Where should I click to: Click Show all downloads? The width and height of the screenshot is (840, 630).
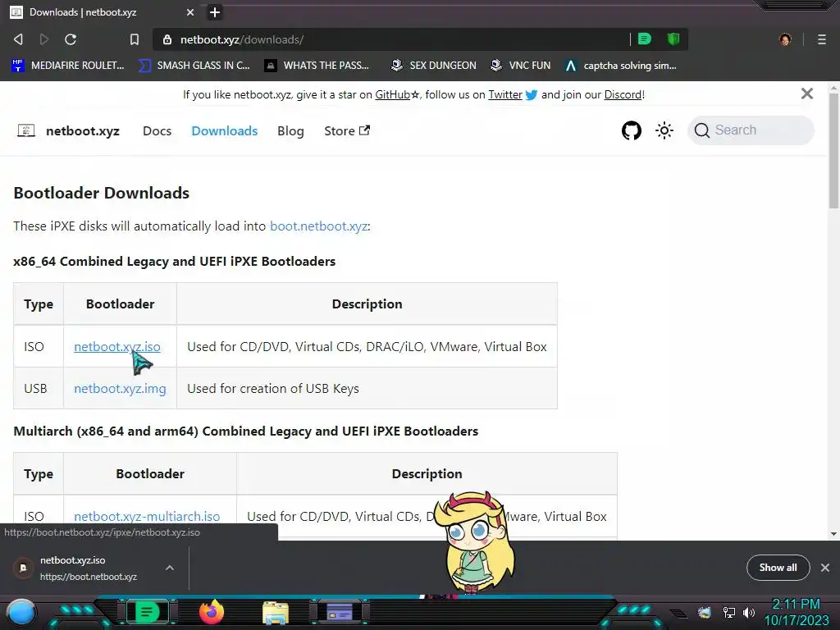pos(778,568)
